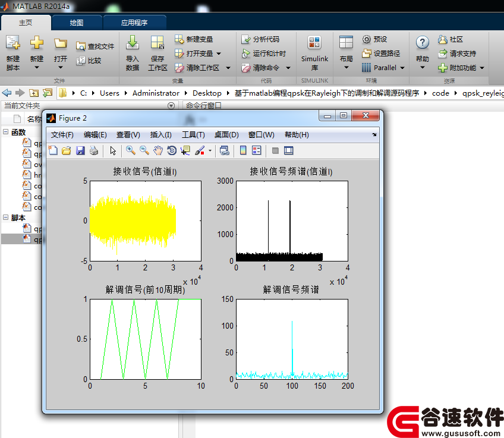
Task: Print the figure using the printer icon
Action: 94,150
